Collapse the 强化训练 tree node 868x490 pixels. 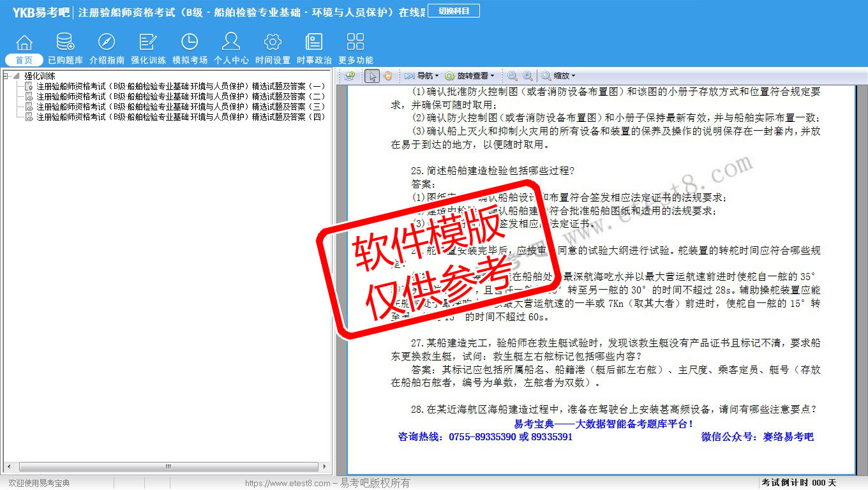click(6, 76)
